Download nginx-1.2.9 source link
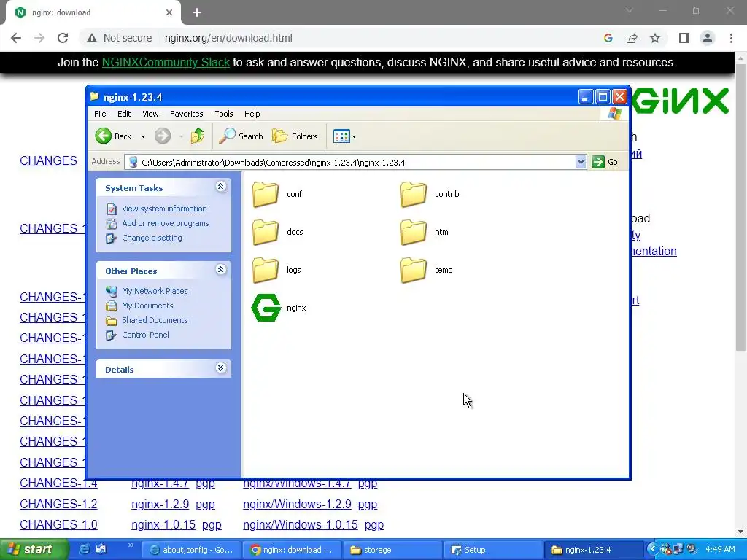 pos(160,504)
